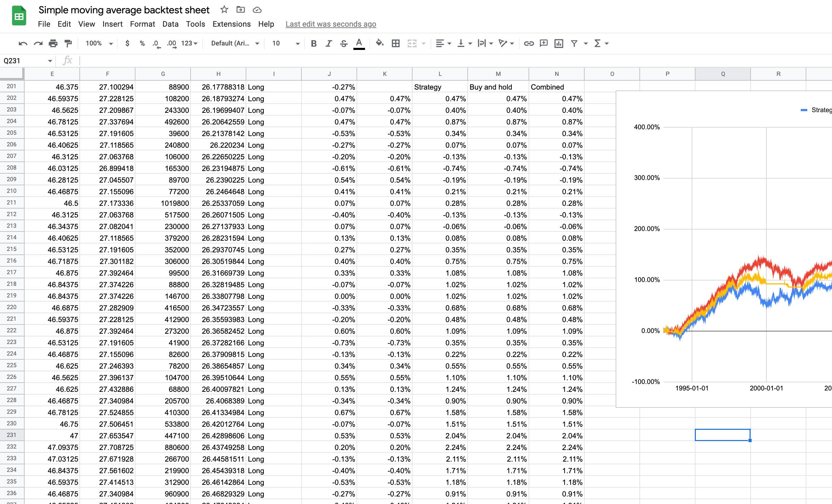Apply currency formatting
The width and height of the screenshot is (832, 504).
pyautogui.click(x=127, y=43)
